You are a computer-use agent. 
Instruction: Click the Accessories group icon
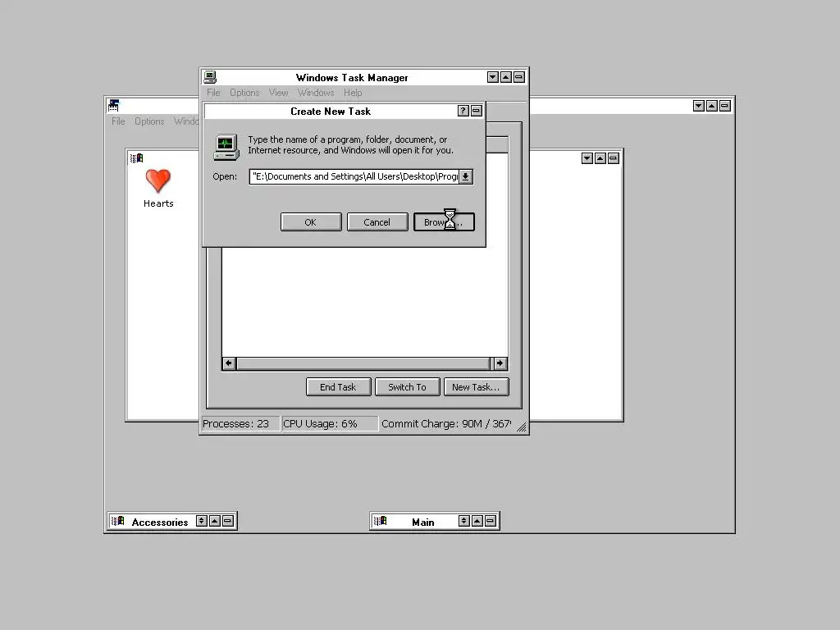click(117, 521)
